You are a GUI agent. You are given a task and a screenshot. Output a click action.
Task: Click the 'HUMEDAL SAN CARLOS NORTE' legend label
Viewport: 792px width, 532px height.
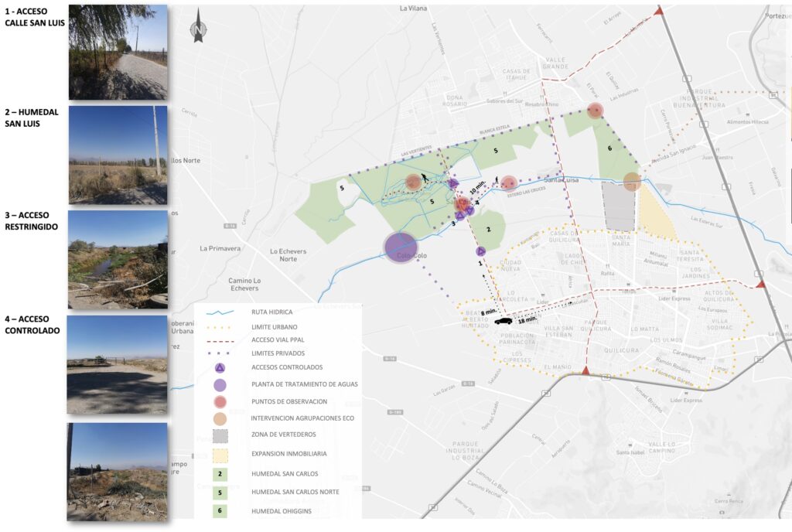point(295,492)
